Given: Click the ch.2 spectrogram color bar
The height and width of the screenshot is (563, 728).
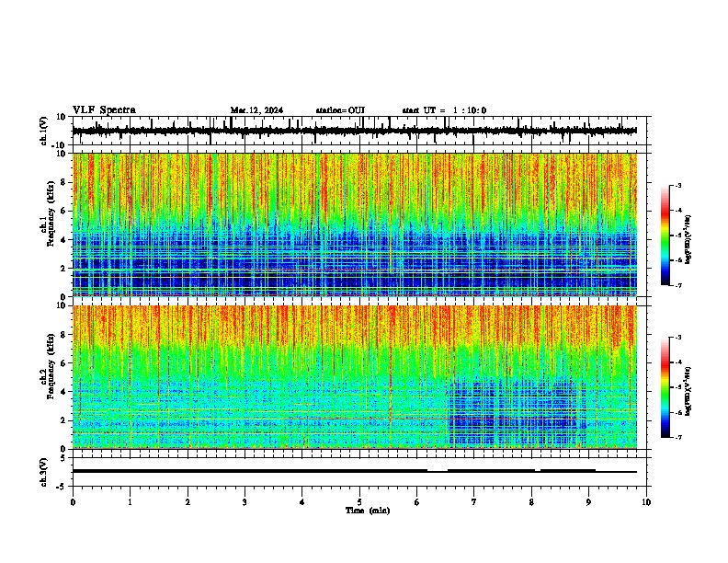Looking at the screenshot, I should tap(665, 387).
